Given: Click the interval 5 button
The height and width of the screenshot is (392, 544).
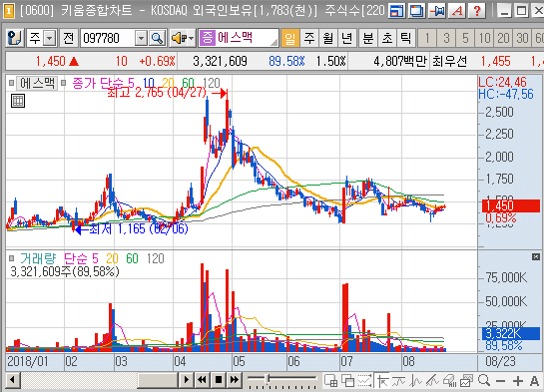Looking at the screenshot, I should coord(465,38).
